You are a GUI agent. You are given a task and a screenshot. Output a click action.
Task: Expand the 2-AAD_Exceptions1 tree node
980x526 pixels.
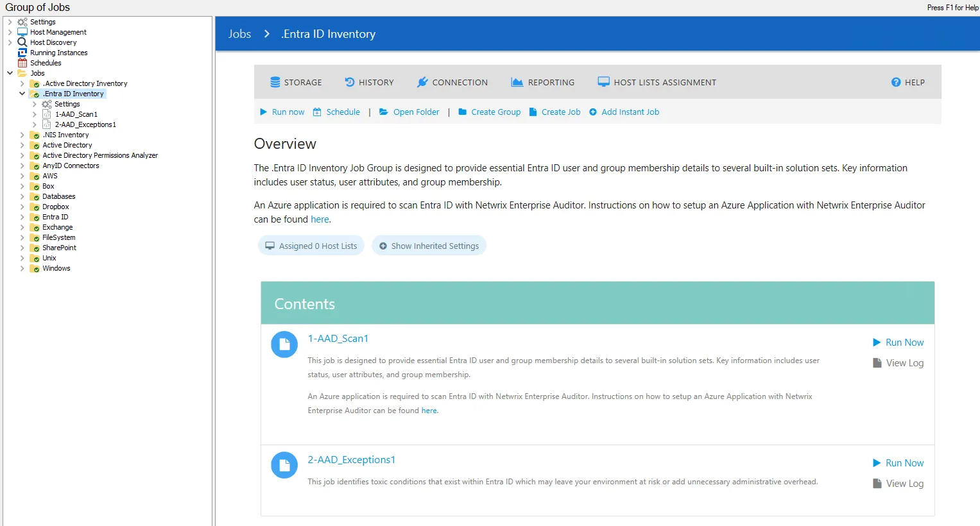click(x=34, y=124)
